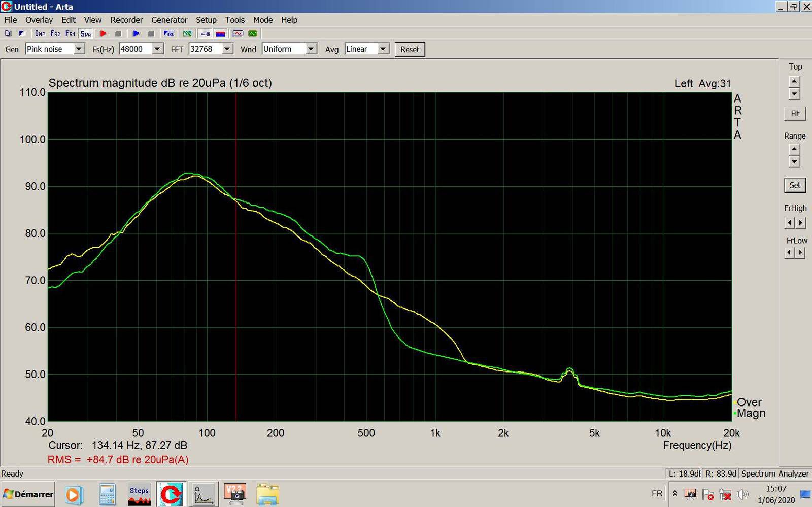Image resolution: width=812 pixels, height=507 pixels.
Task: Expand the Gen Pink noise dropdown
Action: (x=79, y=49)
